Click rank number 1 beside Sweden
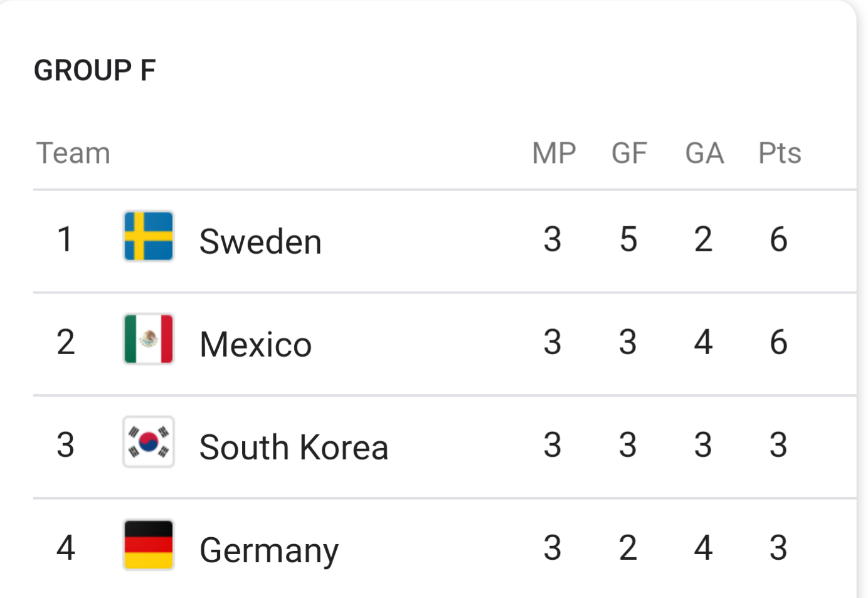Screen dimensions: 868x598 pos(65,239)
